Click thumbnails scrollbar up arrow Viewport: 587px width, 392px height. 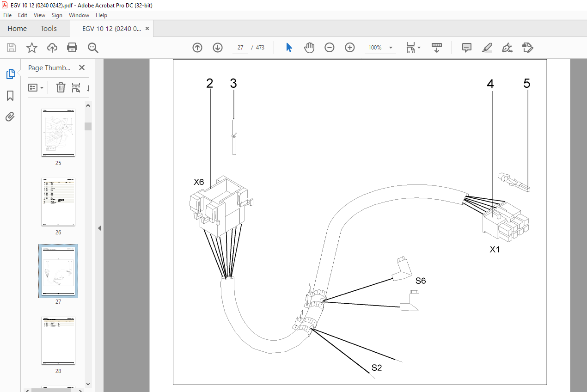pos(88,105)
